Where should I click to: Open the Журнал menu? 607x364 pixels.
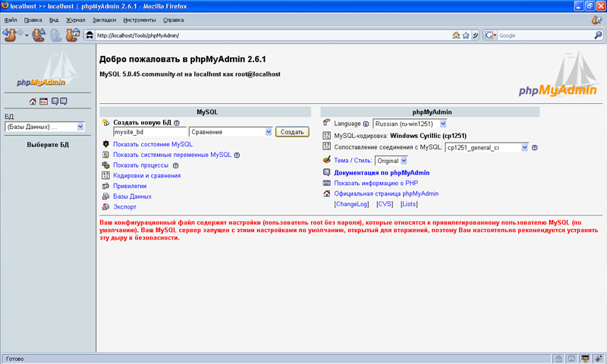[75, 20]
